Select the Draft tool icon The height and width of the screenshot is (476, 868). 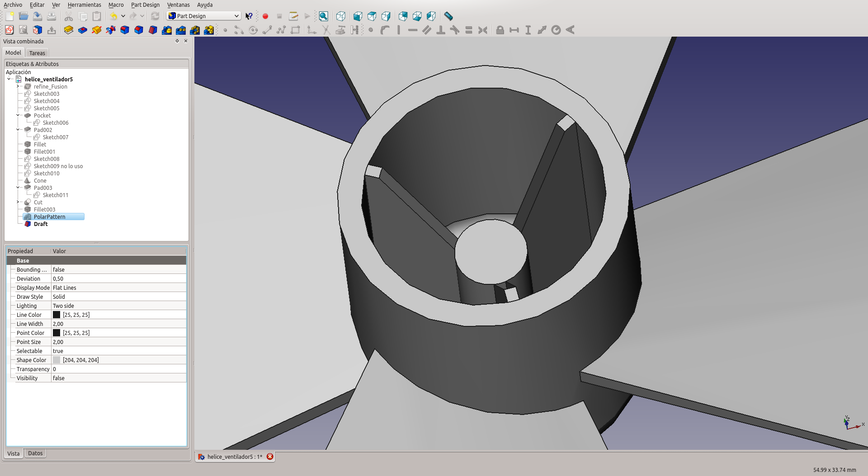click(x=153, y=30)
